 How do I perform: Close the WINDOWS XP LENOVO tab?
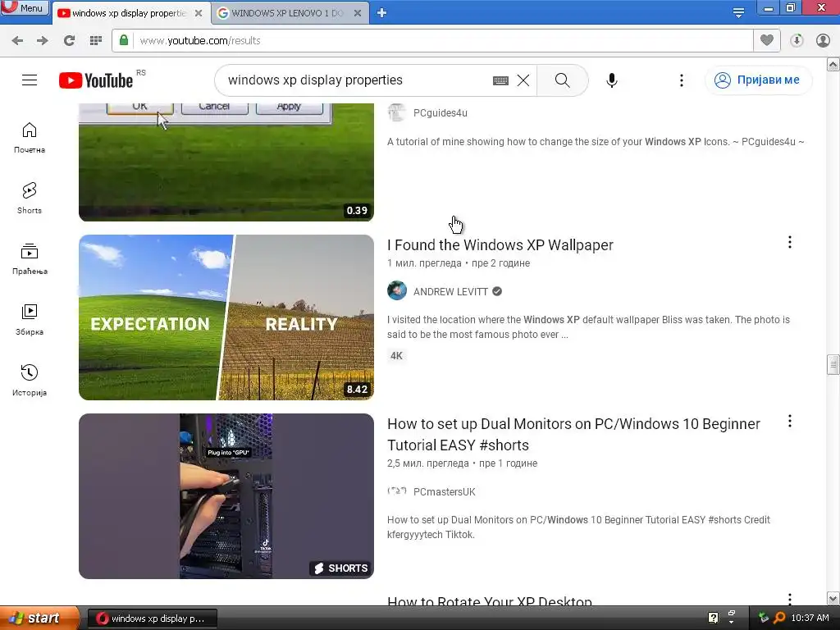click(358, 13)
